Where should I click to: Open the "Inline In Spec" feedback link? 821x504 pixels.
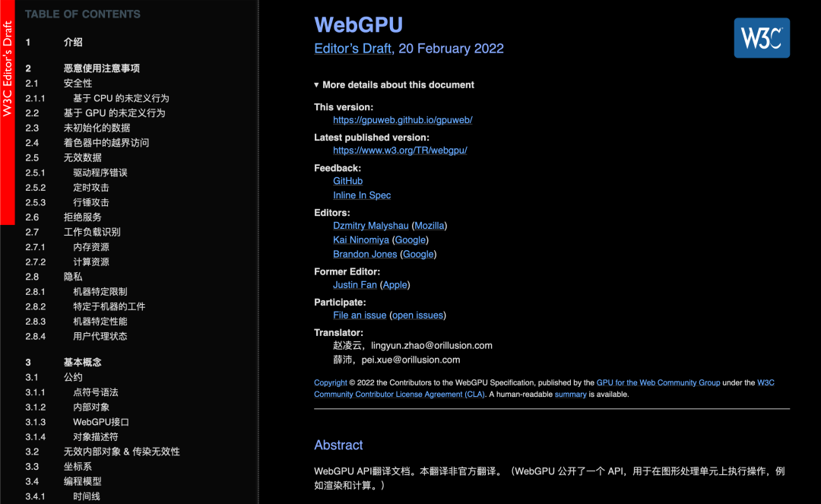(362, 195)
